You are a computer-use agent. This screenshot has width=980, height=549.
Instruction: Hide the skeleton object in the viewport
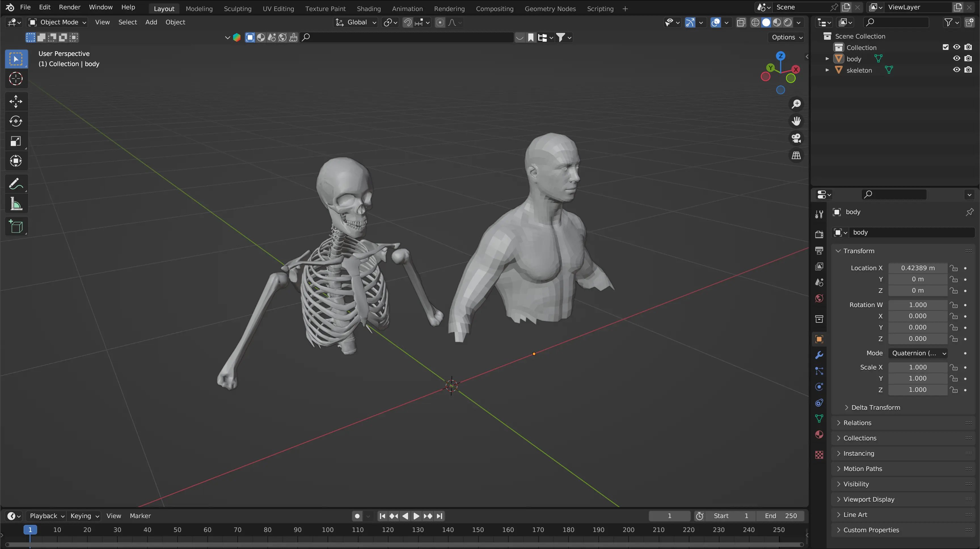[x=956, y=70]
